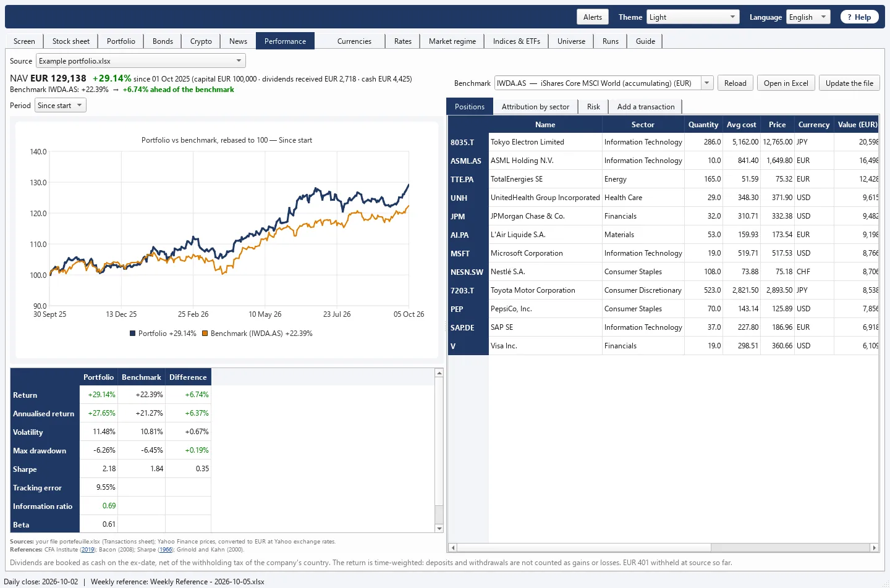This screenshot has height=588, width=890.
Task: Open the CFA Institute 2019 reference link
Action: coord(88,550)
